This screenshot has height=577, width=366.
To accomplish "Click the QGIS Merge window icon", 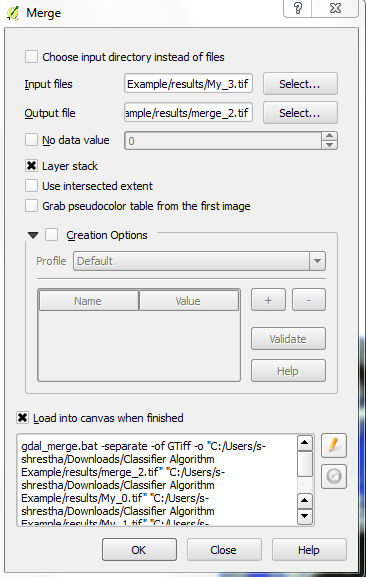I will point(13,13).
